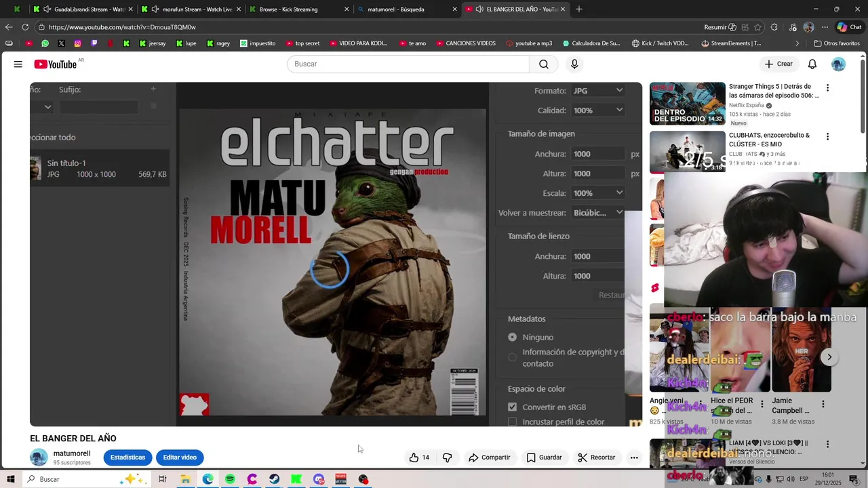Add this page to favorites star
Image resolution: width=868 pixels, height=488 pixels.
tap(757, 27)
